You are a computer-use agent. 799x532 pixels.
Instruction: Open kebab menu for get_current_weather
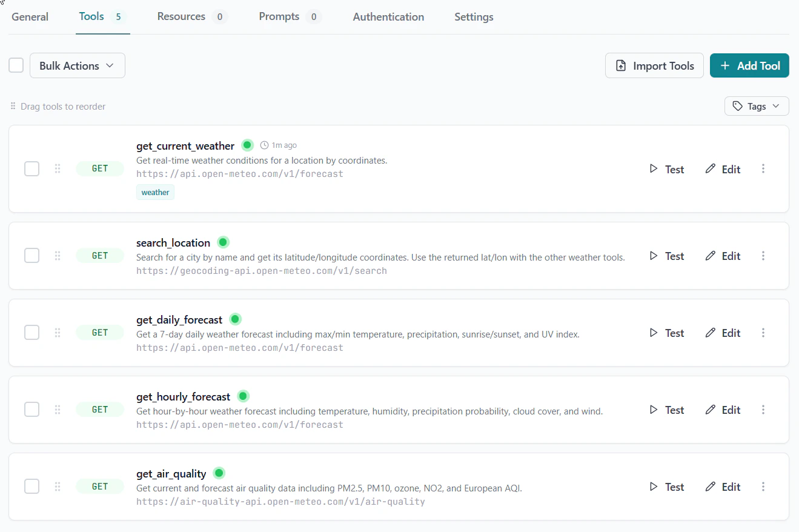coord(763,169)
